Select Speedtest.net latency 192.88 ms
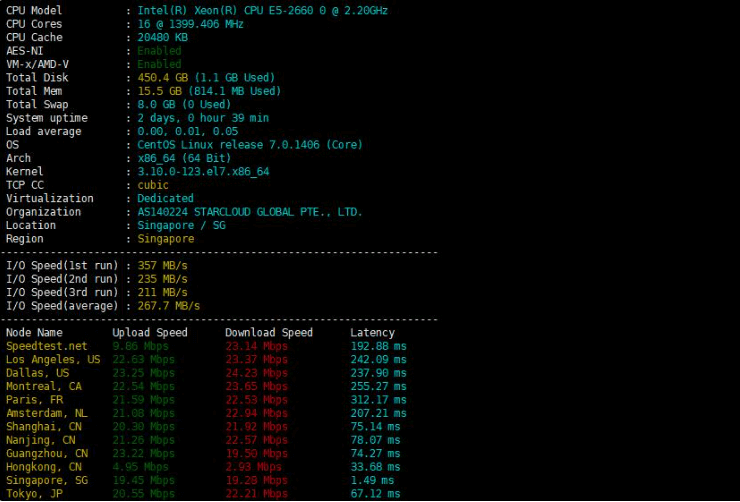This screenshot has height=502, width=740. click(378, 346)
